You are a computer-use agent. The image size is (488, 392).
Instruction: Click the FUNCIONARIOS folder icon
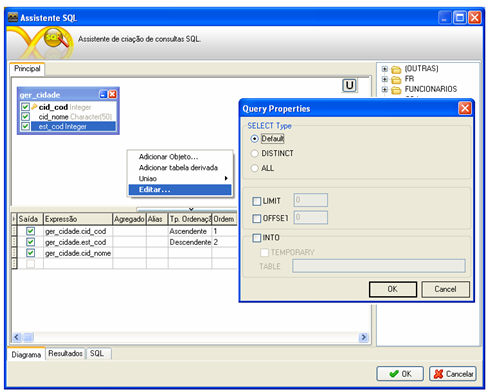click(396, 90)
